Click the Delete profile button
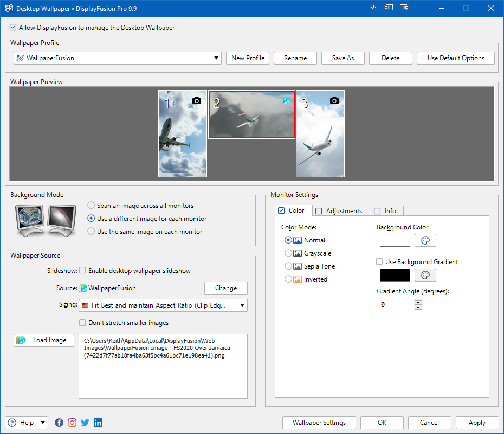This screenshot has height=434, width=504. click(391, 58)
